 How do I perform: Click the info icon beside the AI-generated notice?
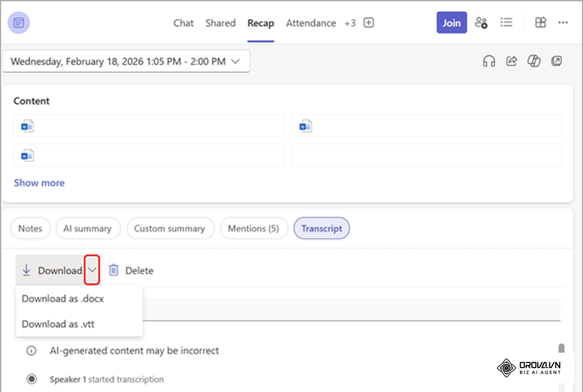click(31, 350)
